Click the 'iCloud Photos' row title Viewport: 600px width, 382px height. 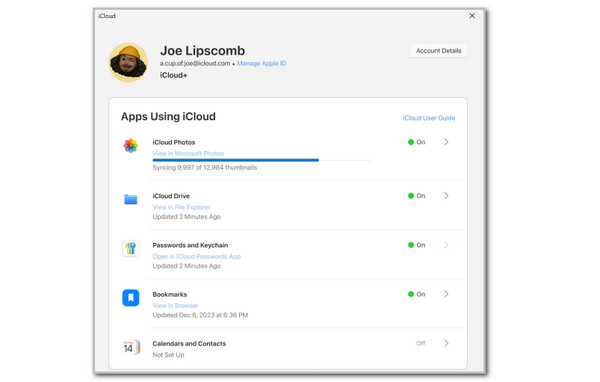174,142
